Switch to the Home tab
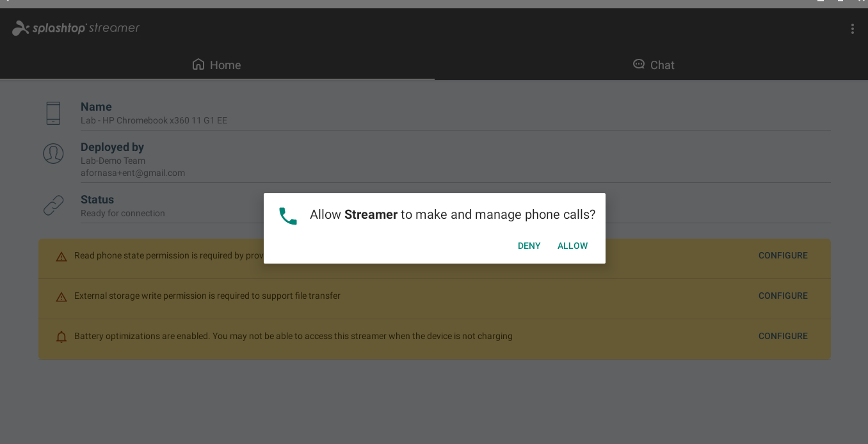 click(217, 65)
